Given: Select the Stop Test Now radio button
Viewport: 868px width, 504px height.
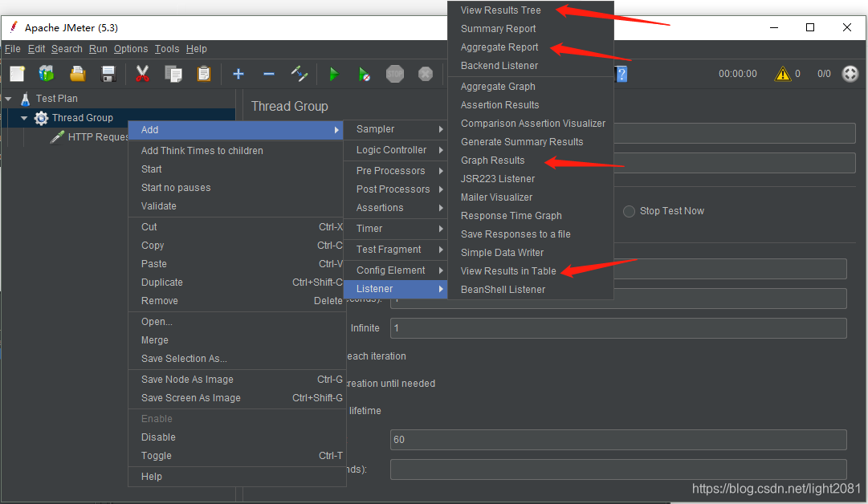Looking at the screenshot, I should pyautogui.click(x=629, y=211).
